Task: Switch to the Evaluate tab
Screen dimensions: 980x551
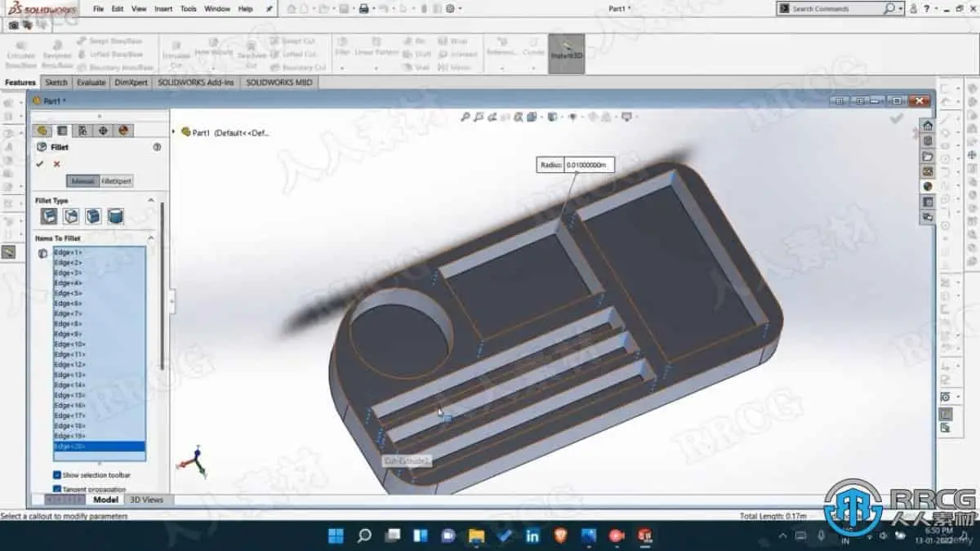Action: coord(91,82)
